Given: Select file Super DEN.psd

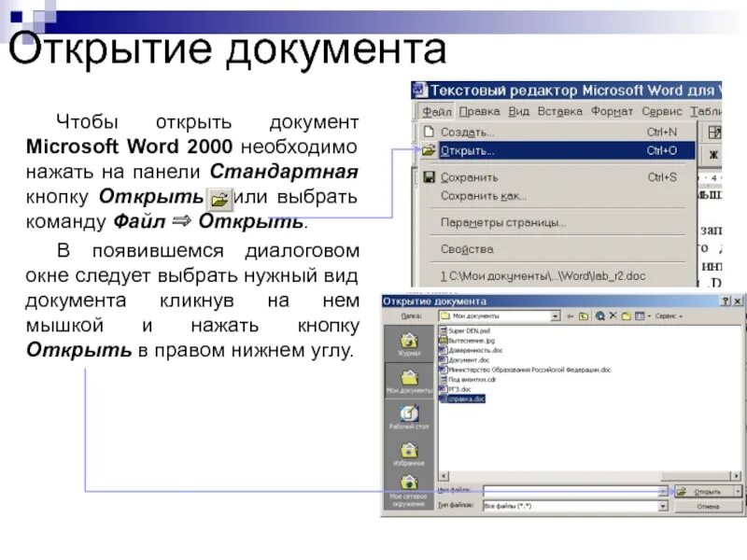Looking at the screenshot, I should (x=464, y=330).
